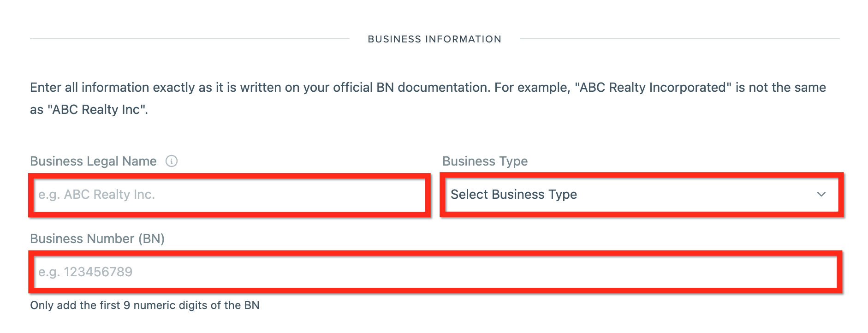The image size is (868, 333).
Task: Open the Select Business Type dropdown
Action: point(641,195)
